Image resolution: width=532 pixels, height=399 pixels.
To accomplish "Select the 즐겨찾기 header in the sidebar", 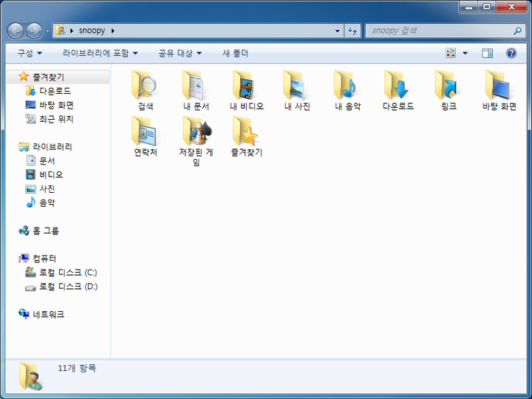I will point(58,77).
